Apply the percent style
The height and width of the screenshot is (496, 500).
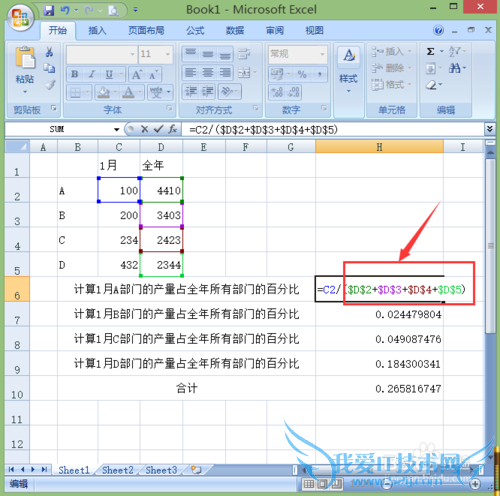pyautogui.click(x=302, y=74)
